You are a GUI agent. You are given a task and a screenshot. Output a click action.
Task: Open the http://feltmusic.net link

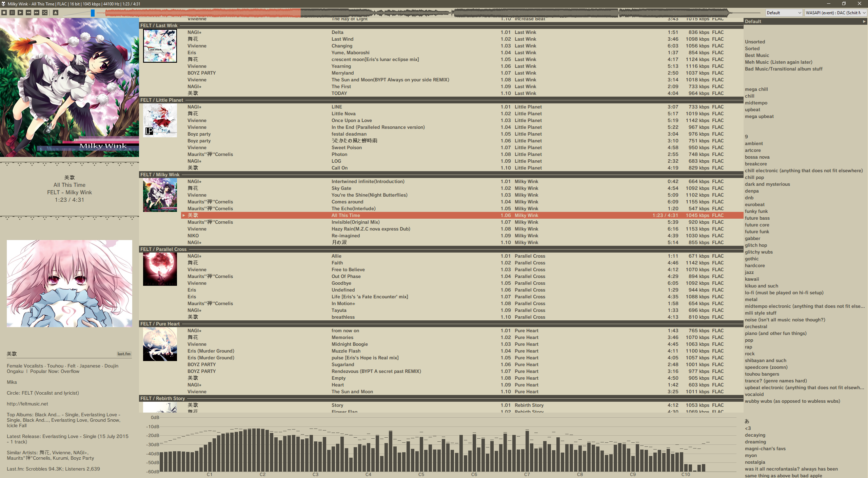pos(27,404)
